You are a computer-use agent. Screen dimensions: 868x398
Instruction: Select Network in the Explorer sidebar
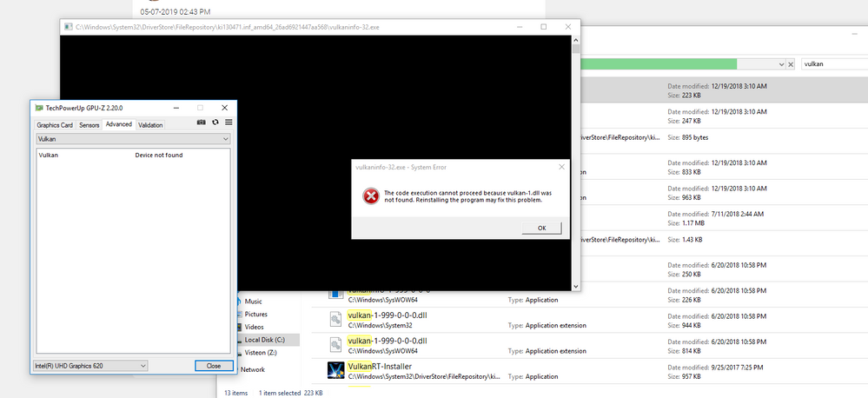[x=253, y=370]
